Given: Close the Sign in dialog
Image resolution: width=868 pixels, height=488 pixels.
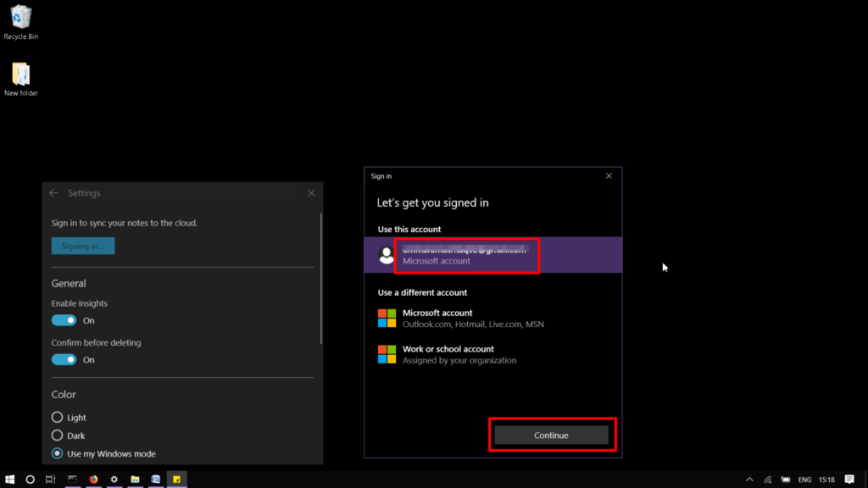Looking at the screenshot, I should pos(609,176).
